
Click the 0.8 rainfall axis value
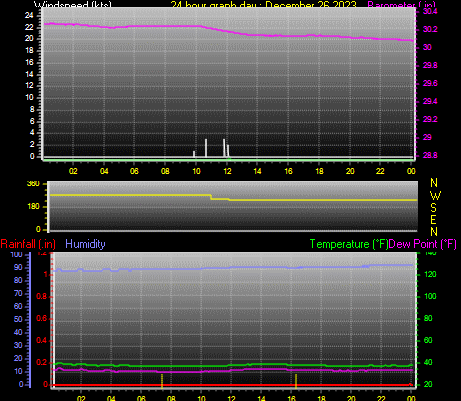pos(42,297)
